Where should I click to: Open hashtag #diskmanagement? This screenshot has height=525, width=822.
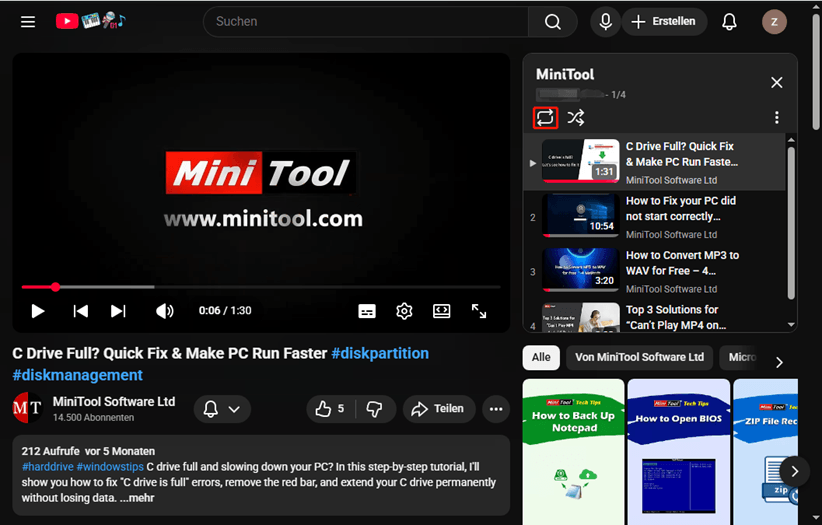click(x=78, y=375)
